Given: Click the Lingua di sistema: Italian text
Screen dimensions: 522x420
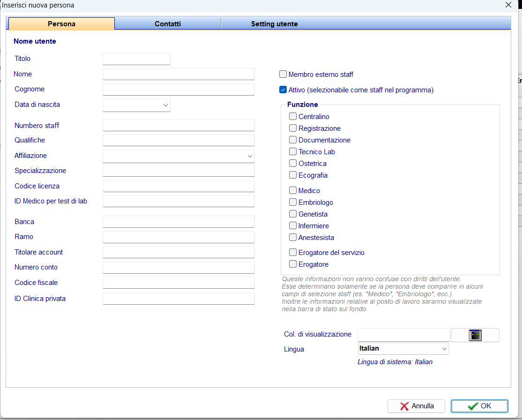Looking at the screenshot, I should tap(395, 362).
